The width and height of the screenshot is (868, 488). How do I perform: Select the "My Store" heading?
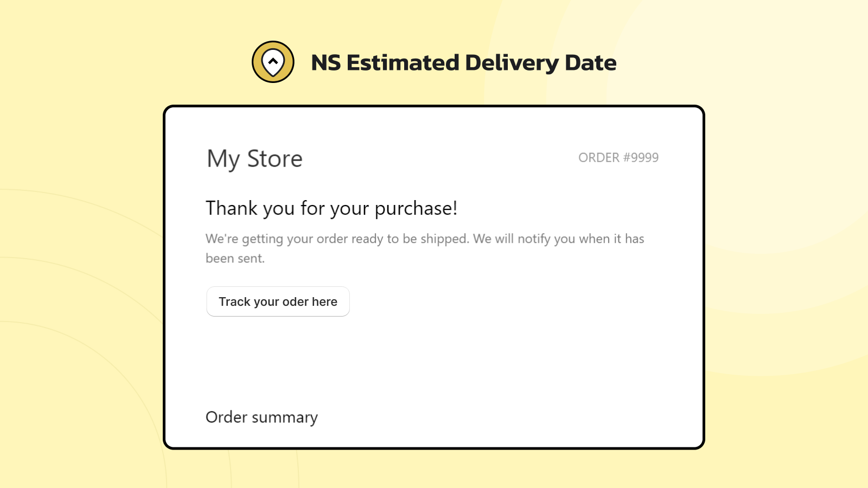click(254, 159)
